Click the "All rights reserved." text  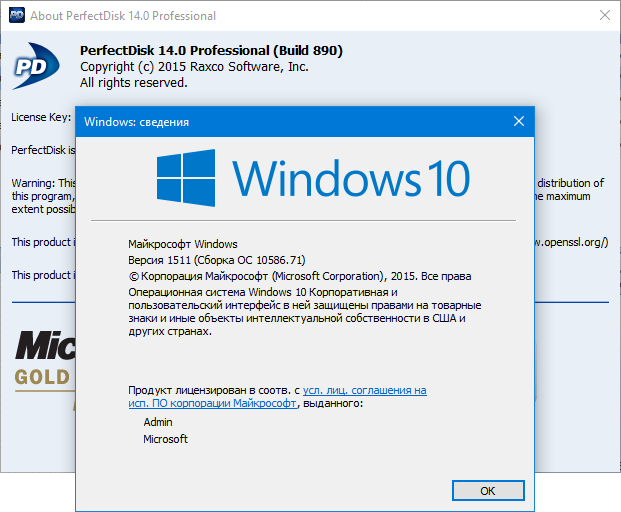133,83
